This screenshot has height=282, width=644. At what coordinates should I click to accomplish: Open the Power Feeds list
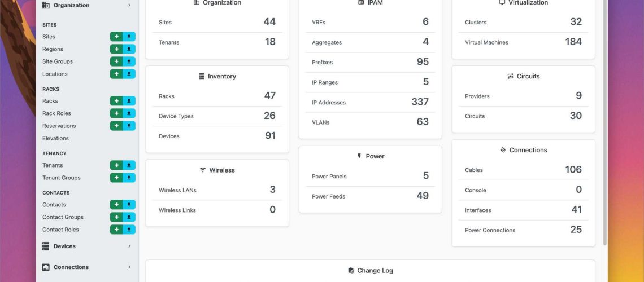coord(328,196)
